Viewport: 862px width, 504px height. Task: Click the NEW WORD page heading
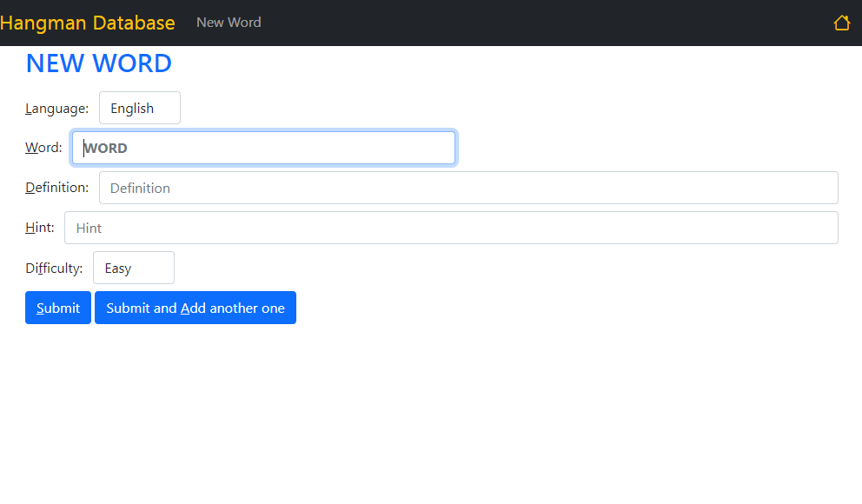click(x=99, y=63)
